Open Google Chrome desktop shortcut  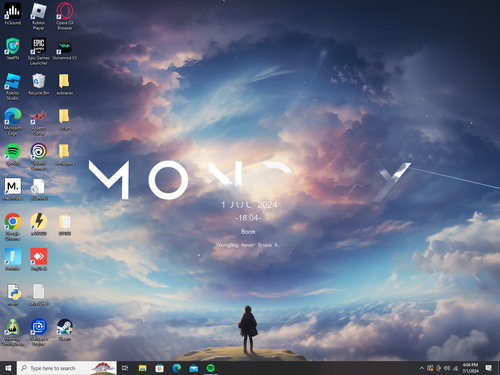coord(13,226)
